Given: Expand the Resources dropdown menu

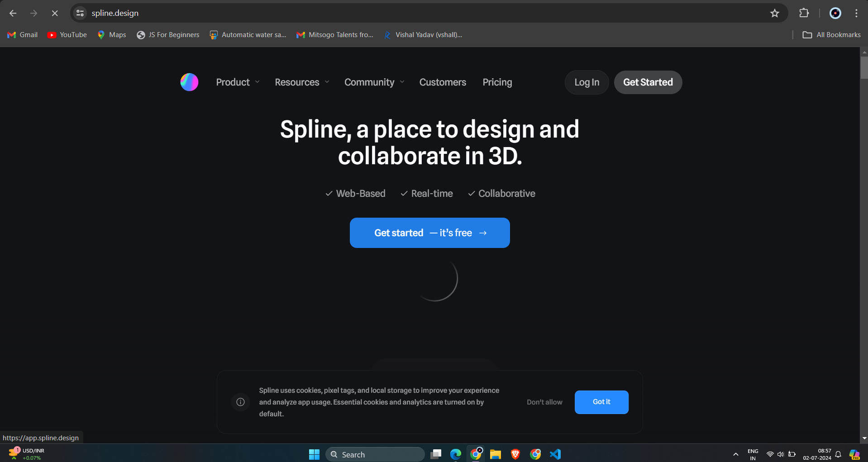Looking at the screenshot, I should [301, 82].
